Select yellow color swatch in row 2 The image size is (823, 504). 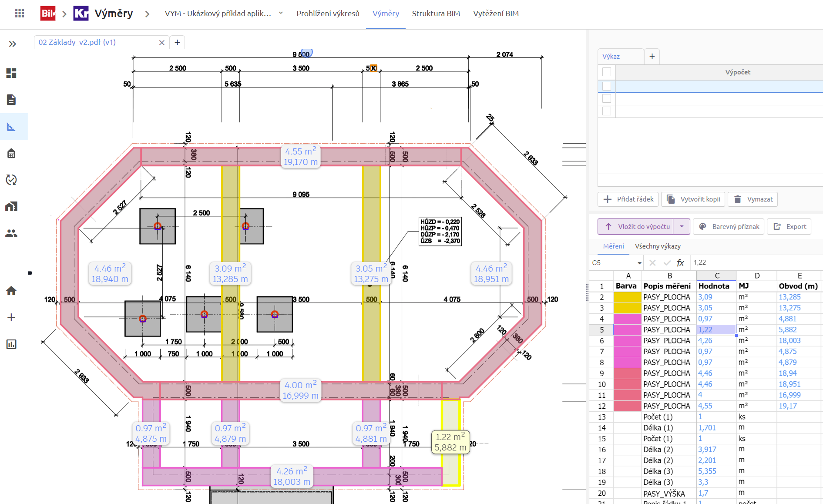point(627,297)
